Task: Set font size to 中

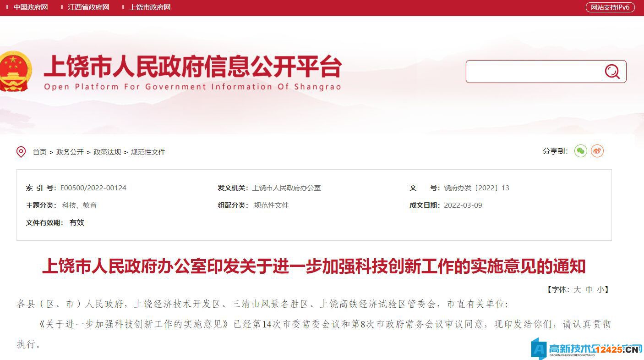Action: [x=589, y=289]
